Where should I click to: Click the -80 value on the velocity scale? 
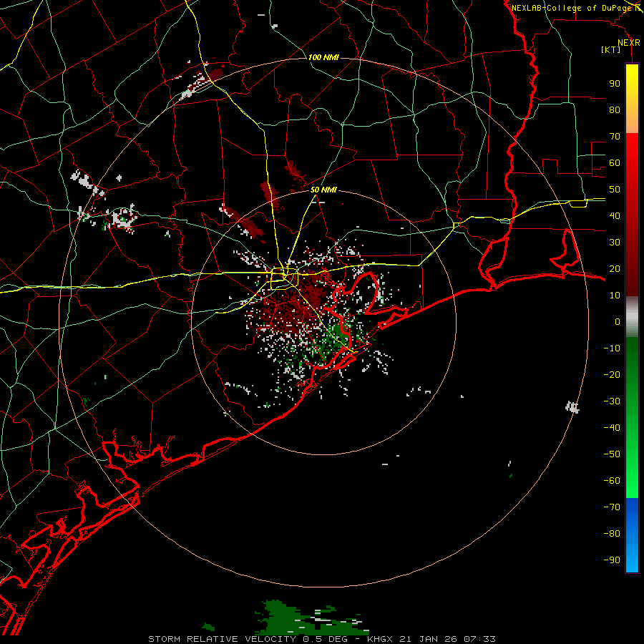(612, 534)
